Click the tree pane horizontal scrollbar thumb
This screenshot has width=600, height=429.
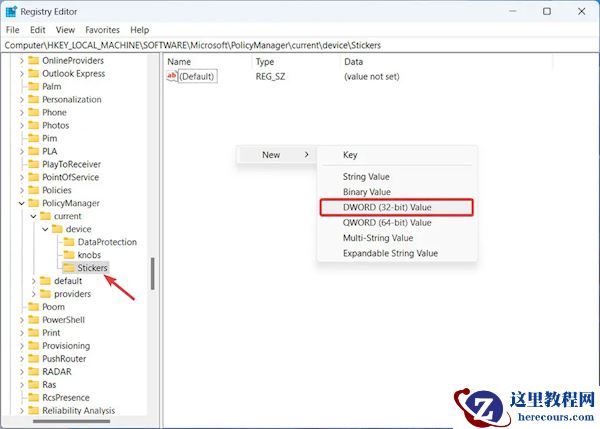[x=72, y=421]
